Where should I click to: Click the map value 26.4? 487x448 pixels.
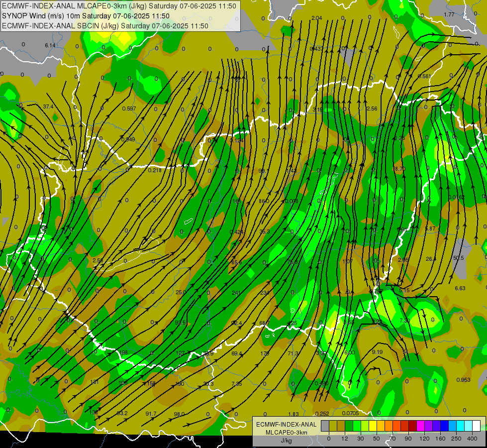tap(431, 259)
